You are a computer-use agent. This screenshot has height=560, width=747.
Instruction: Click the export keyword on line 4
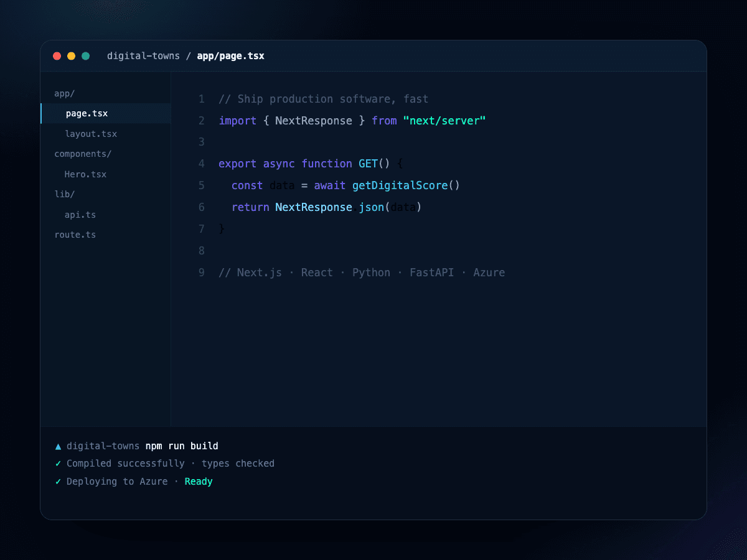(238, 164)
